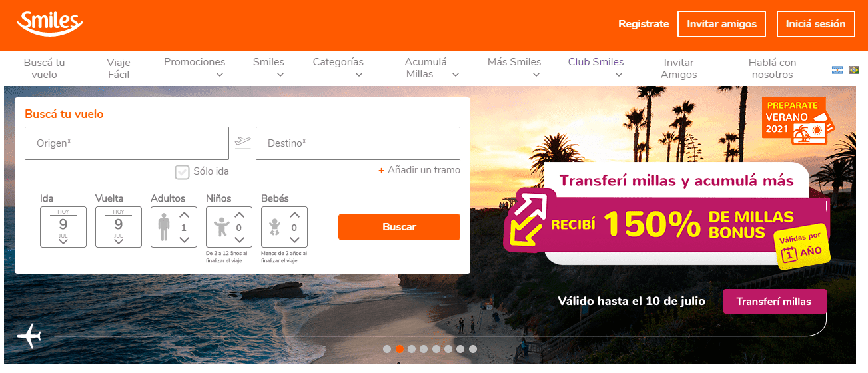Select the Argentina flag icon

pos(837,69)
